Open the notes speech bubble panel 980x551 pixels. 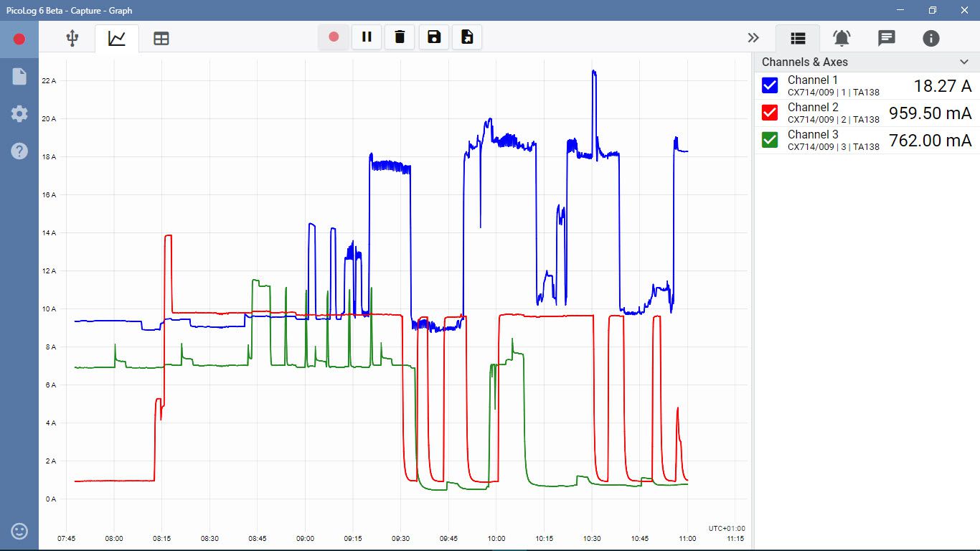coord(887,38)
